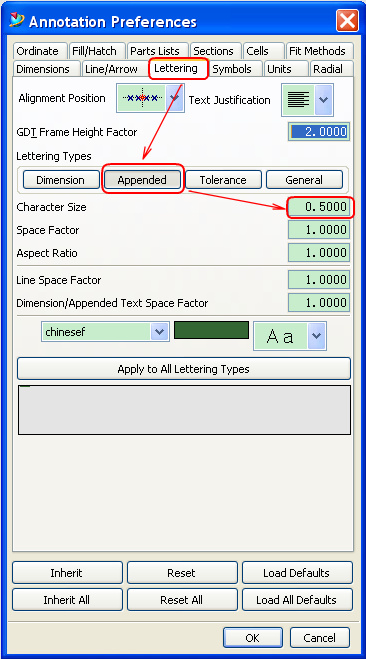366x659 pixels.
Task: Click the Alignment Position icon
Action: click(142, 98)
